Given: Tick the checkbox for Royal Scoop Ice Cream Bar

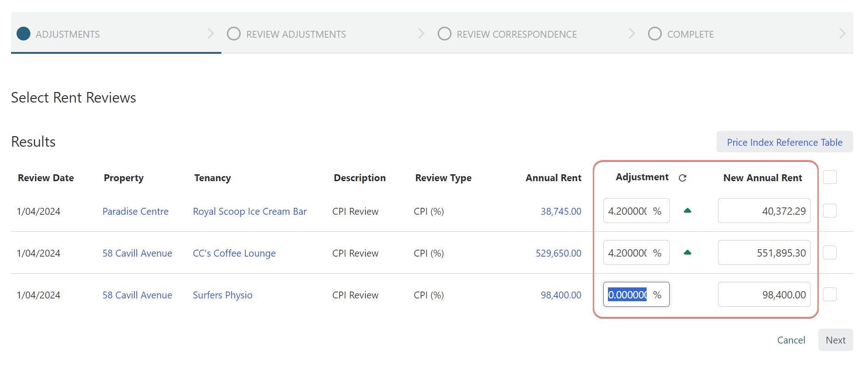Looking at the screenshot, I should [830, 211].
